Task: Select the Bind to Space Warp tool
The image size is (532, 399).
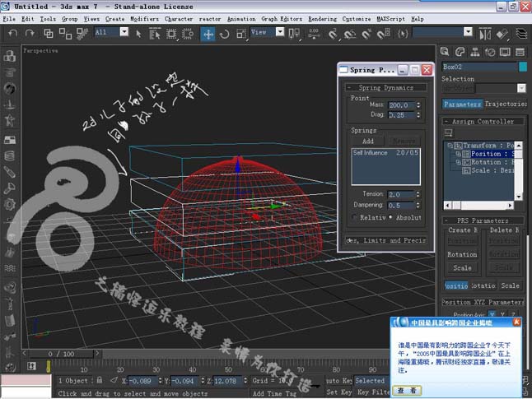Action: 82,33
